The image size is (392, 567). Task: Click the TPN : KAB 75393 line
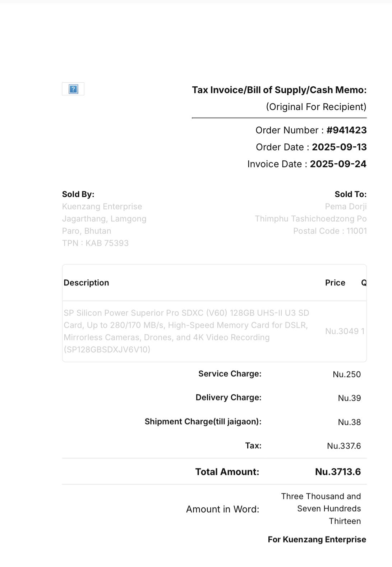point(95,243)
